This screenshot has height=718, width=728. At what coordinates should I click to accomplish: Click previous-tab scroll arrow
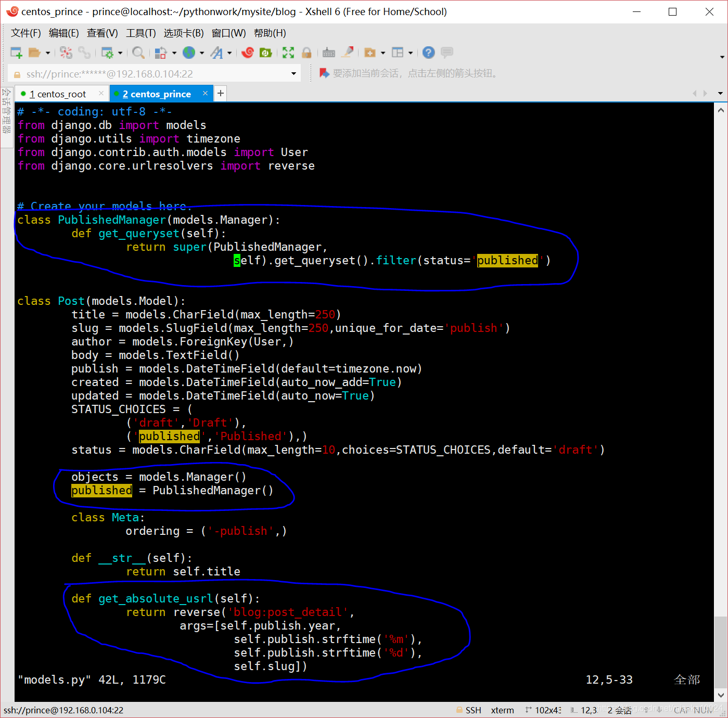[x=694, y=93]
